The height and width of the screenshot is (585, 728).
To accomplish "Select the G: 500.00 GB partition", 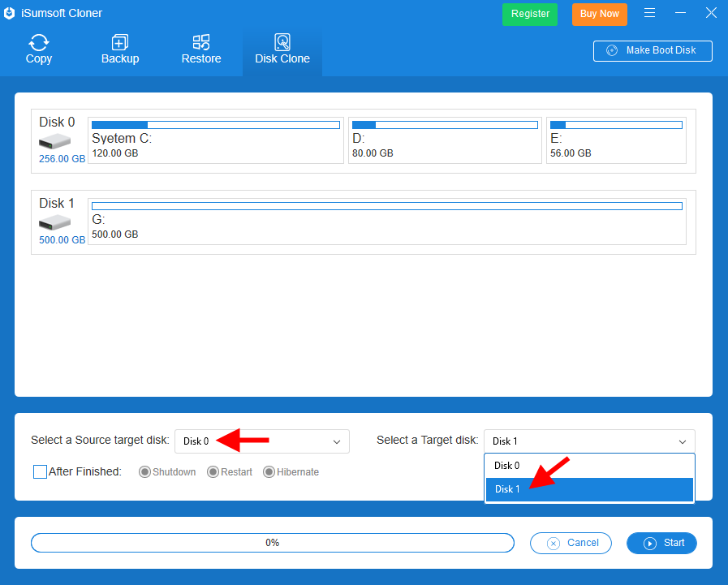I will point(387,222).
